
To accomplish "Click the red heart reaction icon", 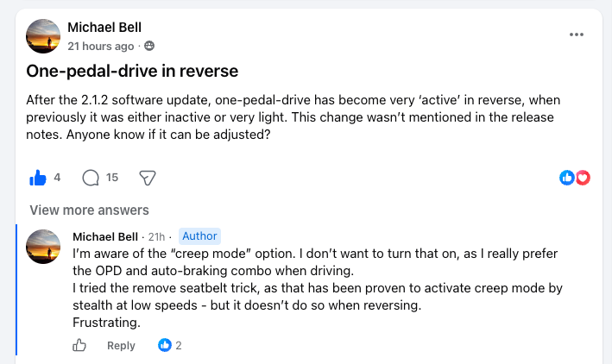I will pyautogui.click(x=583, y=178).
